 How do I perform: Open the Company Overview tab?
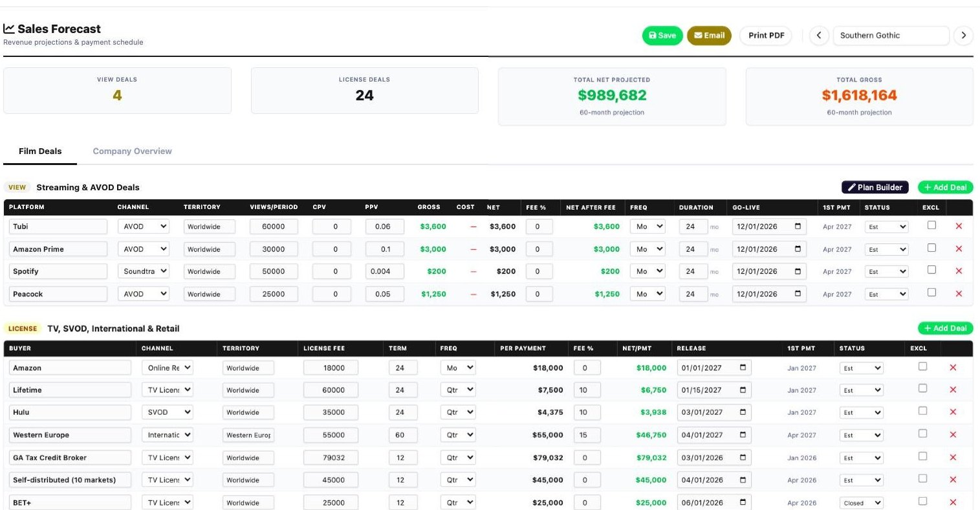[x=132, y=151]
